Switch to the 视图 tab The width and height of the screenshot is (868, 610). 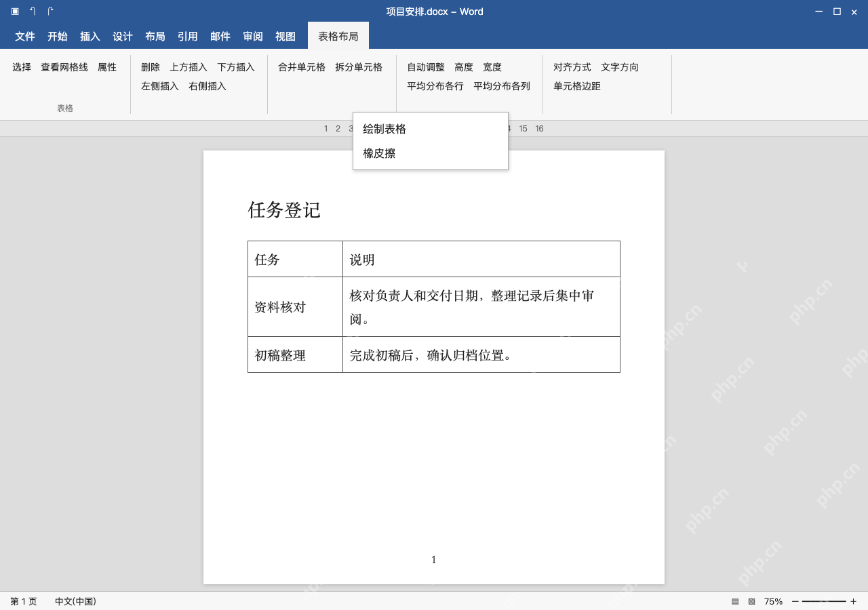285,36
